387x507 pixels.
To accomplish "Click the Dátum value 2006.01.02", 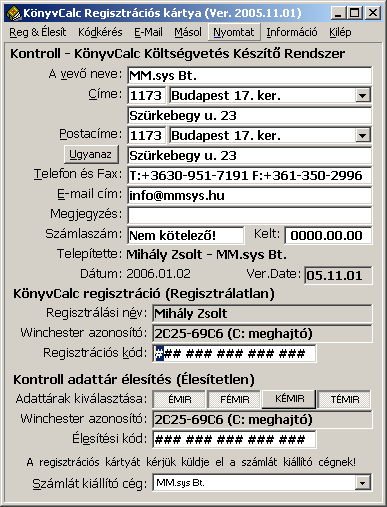I will pyautogui.click(x=158, y=274).
